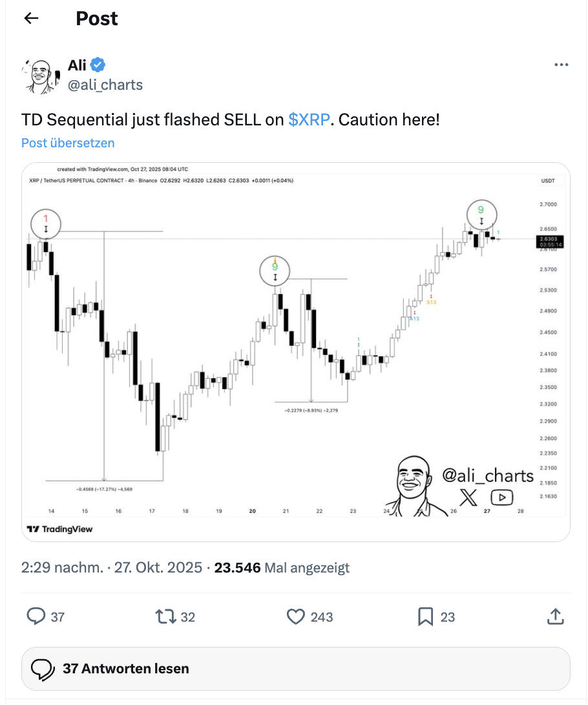588x705 pixels.
Task: Click the 23.546 view count
Action: [x=237, y=568]
